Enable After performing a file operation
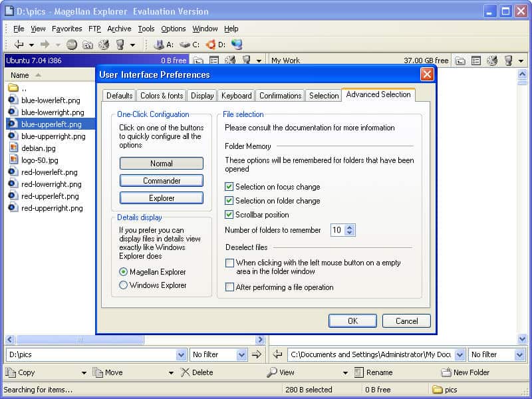The height and width of the screenshot is (399, 532). click(x=229, y=287)
